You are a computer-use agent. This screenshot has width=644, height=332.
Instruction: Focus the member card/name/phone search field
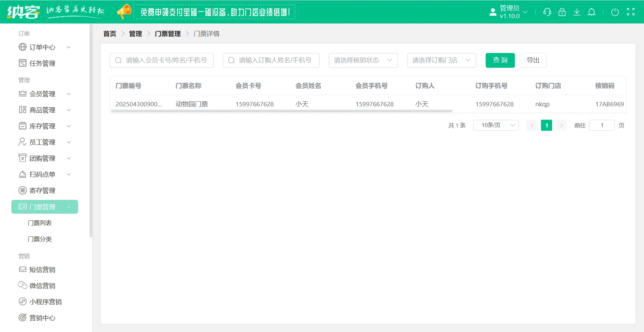[x=162, y=60]
